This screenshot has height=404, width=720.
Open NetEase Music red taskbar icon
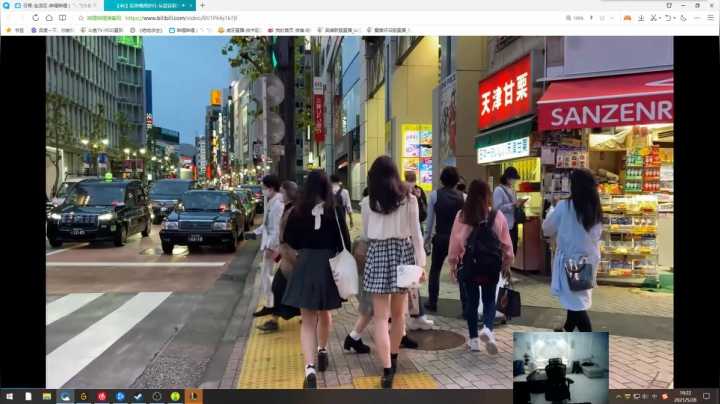[101, 396]
